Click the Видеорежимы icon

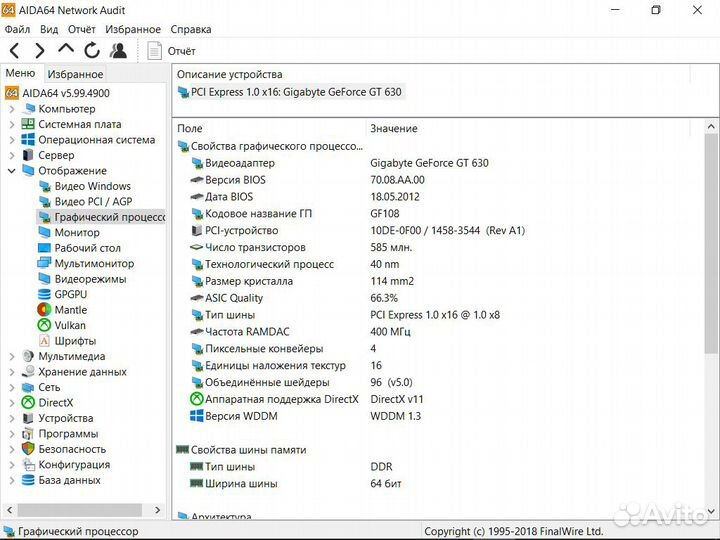(x=45, y=279)
